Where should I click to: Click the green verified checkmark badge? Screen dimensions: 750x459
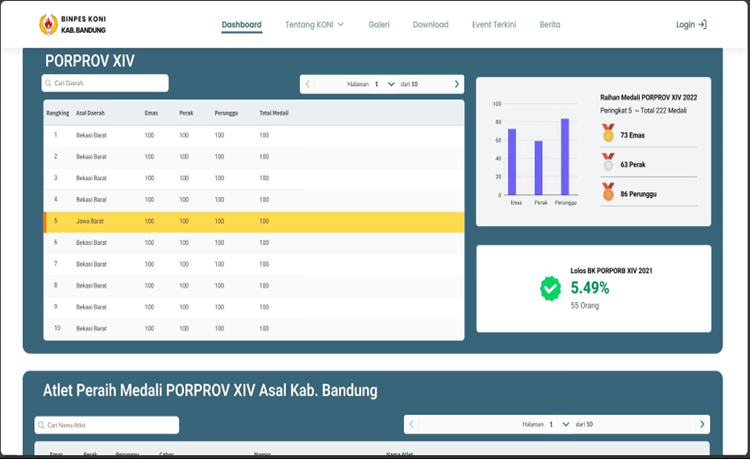tap(550, 289)
